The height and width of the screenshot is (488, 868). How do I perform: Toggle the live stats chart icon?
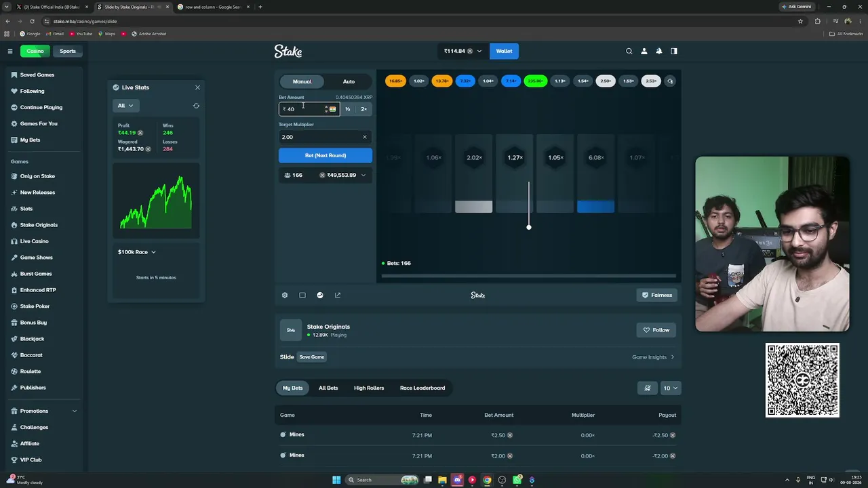tap(320, 296)
